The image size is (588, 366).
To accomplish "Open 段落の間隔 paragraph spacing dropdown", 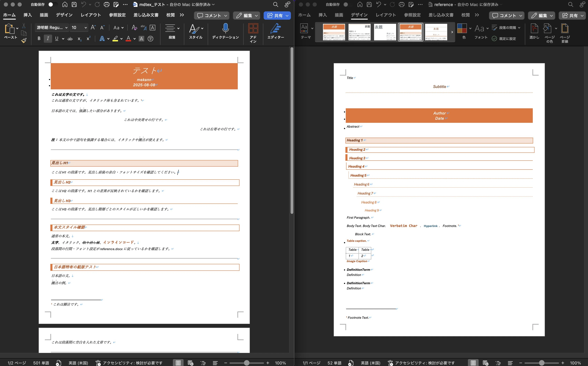I will [506, 28].
